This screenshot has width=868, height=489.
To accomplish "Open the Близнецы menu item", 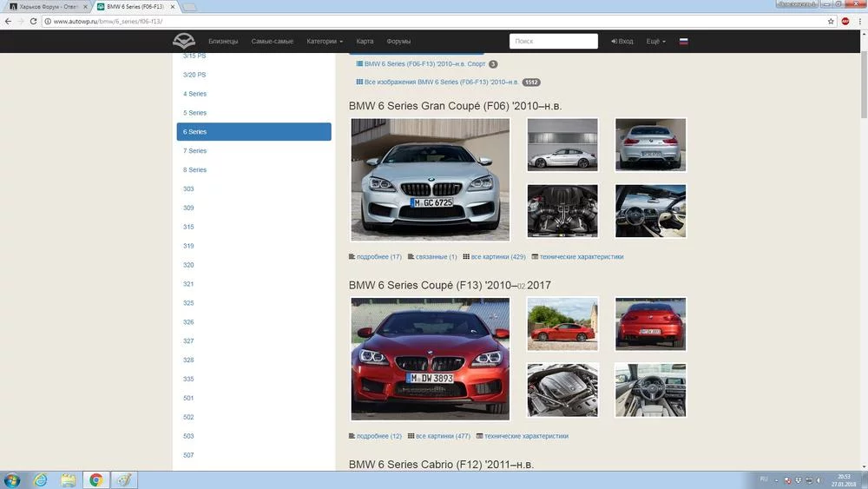I will point(223,41).
